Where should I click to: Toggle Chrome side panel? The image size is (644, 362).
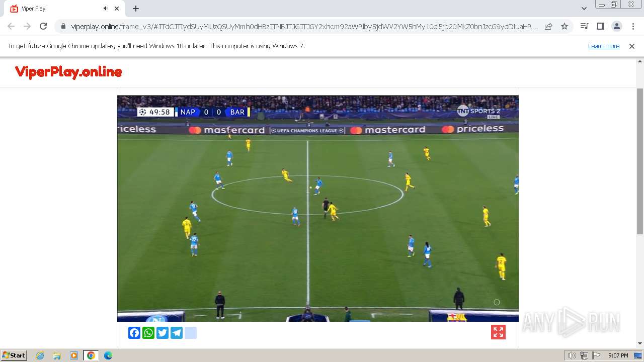tap(600, 27)
